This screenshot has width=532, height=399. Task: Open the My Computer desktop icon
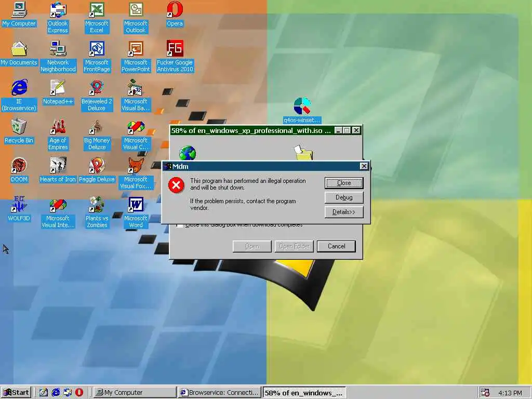click(x=19, y=14)
